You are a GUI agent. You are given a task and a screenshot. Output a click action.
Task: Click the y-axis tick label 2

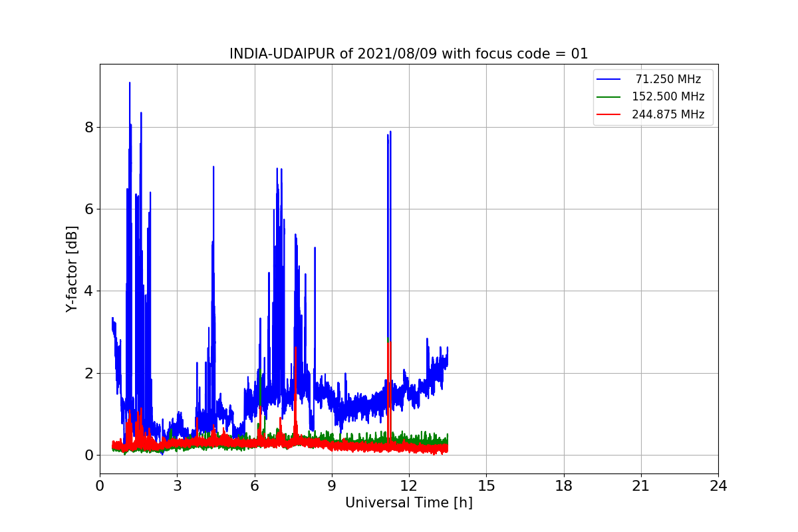(88, 373)
